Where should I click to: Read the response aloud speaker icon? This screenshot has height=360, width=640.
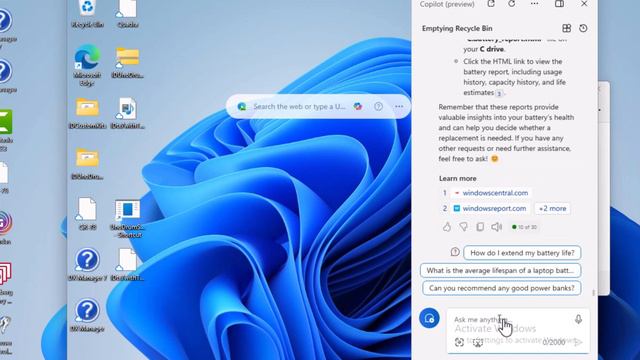point(496,227)
